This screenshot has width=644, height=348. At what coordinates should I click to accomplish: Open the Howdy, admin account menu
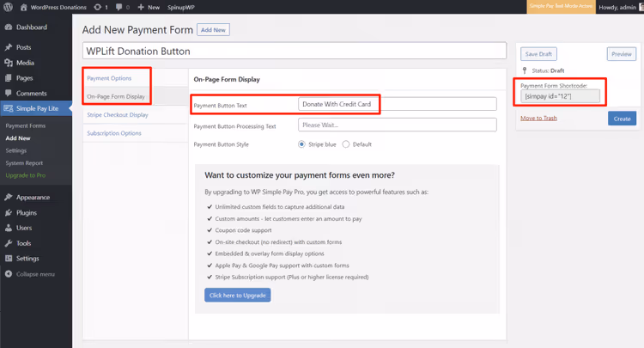tap(620, 7)
